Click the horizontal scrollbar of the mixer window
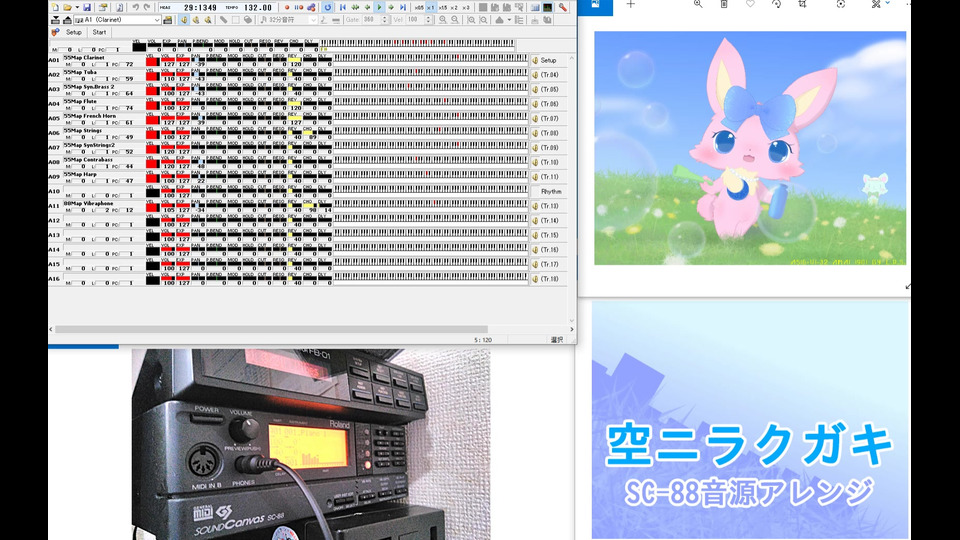 pyautogui.click(x=272, y=329)
